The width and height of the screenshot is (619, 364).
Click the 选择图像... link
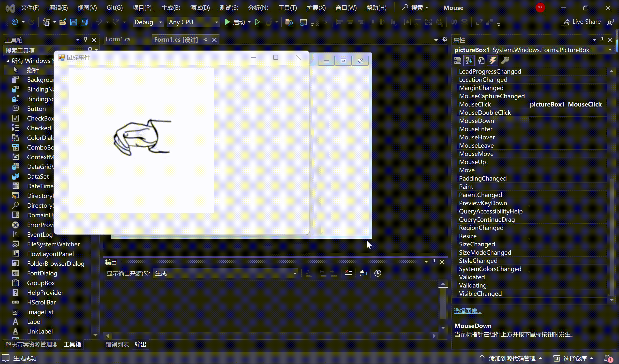[468, 311]
